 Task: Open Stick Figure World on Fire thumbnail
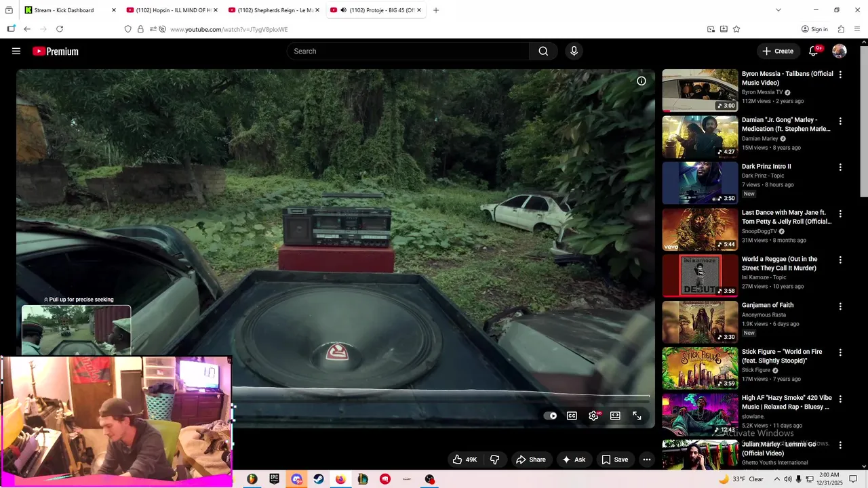pyautogui.click(x=700, y=368)
